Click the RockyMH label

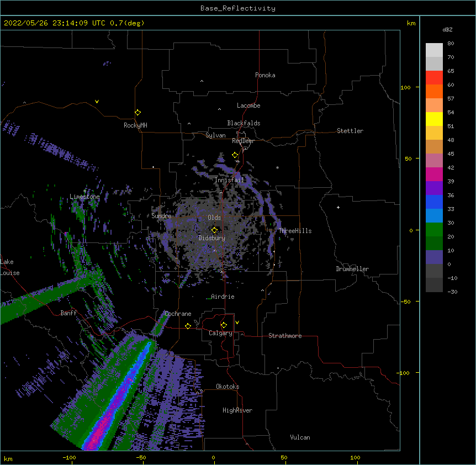click(135, 125)
